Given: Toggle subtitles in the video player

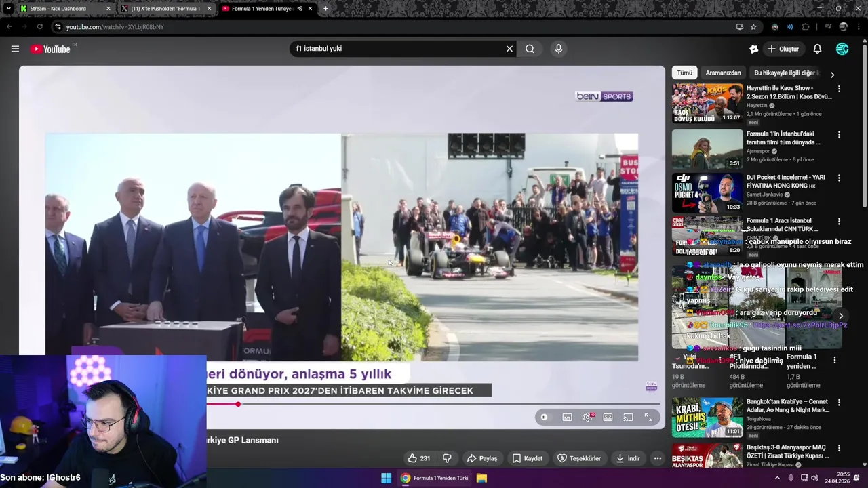Looking at the screenshot, I should tap(567, 418).
